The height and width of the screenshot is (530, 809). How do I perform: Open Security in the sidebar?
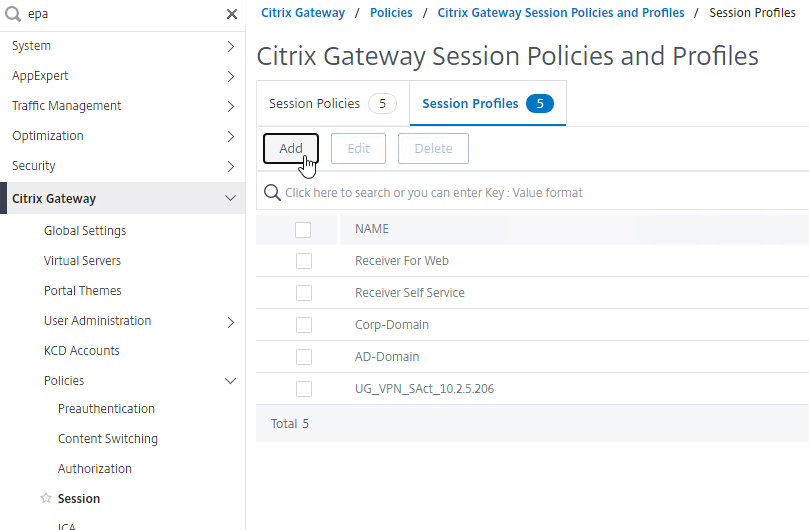(x=34, y=166)
